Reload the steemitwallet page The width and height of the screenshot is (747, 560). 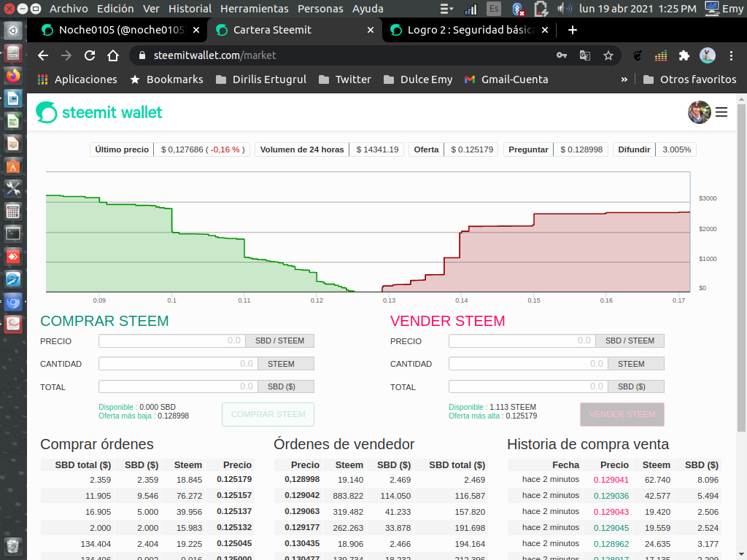90,55
